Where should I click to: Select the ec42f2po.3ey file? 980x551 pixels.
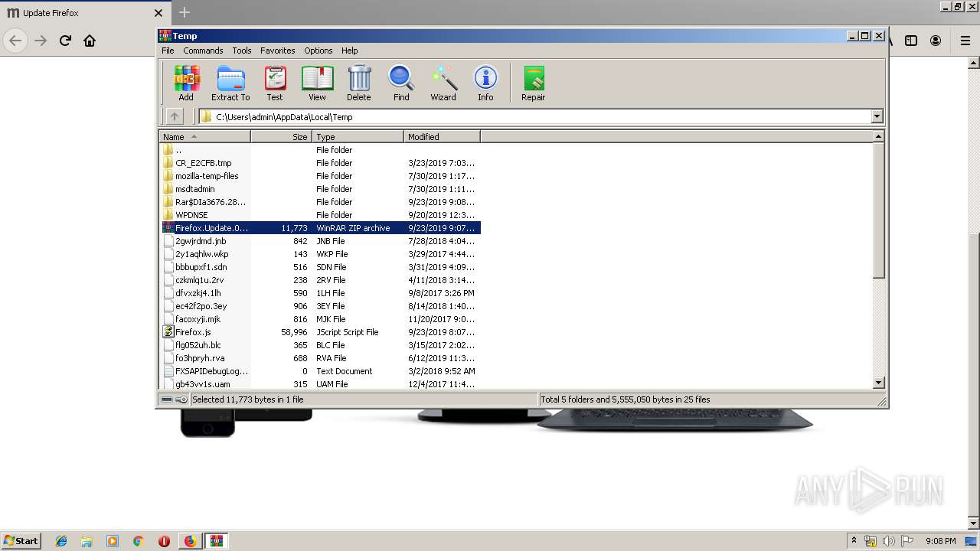click(321, 306)
